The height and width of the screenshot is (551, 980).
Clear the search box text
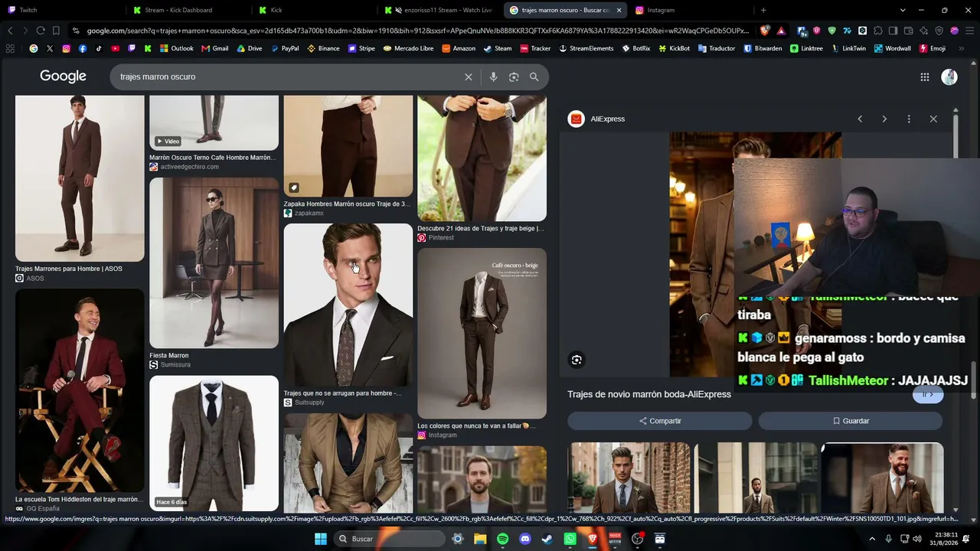click(x=469, y=77)
